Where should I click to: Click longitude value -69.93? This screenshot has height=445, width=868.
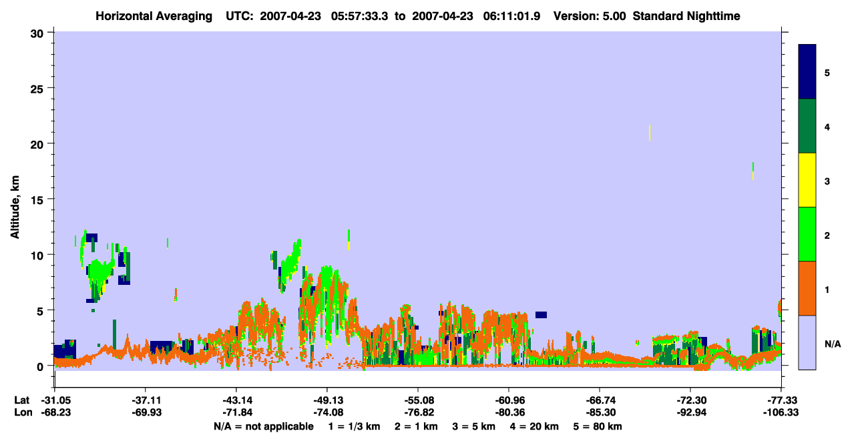(145, 413)
